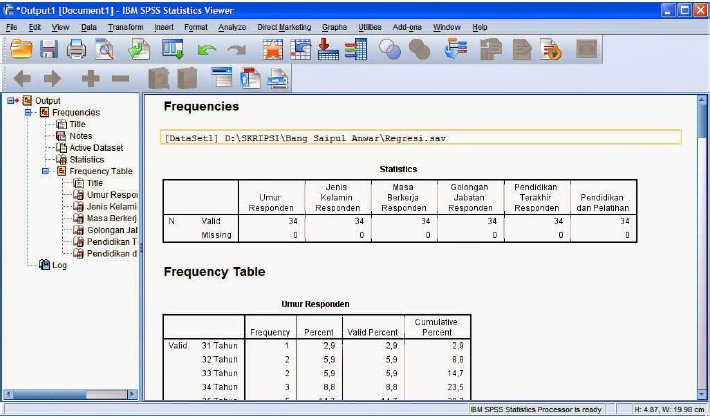This screenshot has width=710, height=417.
Task: Open the Analyze menu
Action: click(232, 27)
